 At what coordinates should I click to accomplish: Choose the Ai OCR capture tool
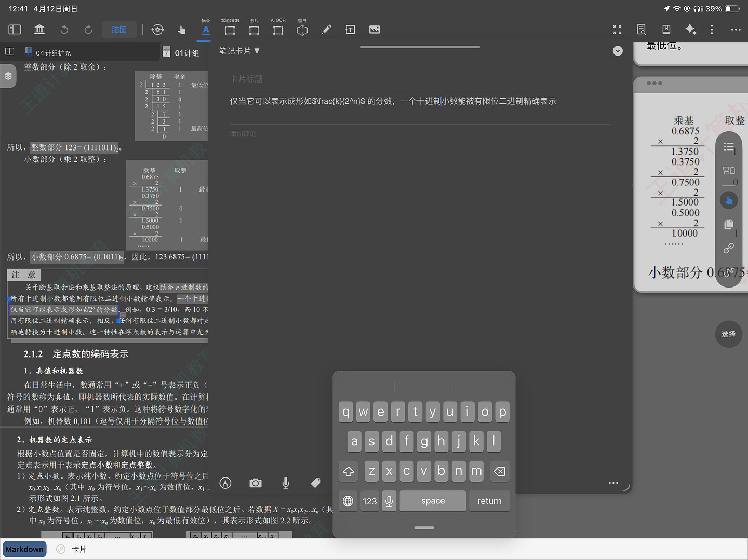coord(278,29)
